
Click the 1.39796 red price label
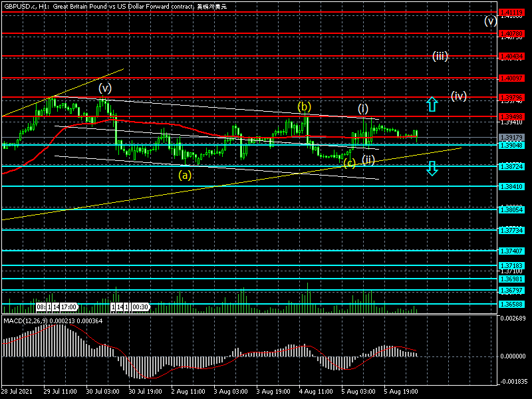[511, 97]
